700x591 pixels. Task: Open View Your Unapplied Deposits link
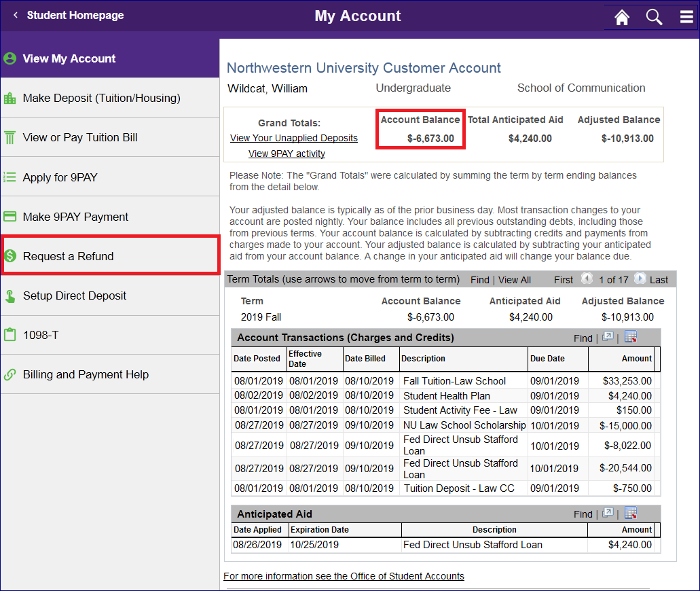(x=293, y=138)
